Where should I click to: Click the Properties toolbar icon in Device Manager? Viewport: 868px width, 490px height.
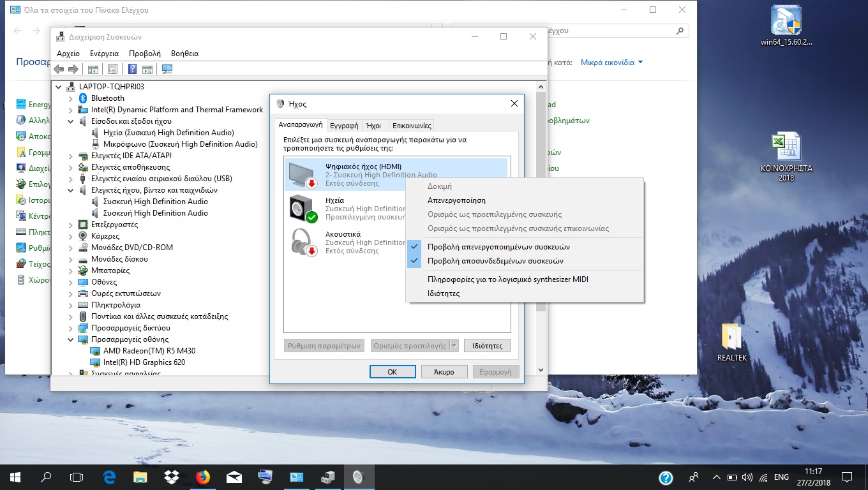(112, 68)
